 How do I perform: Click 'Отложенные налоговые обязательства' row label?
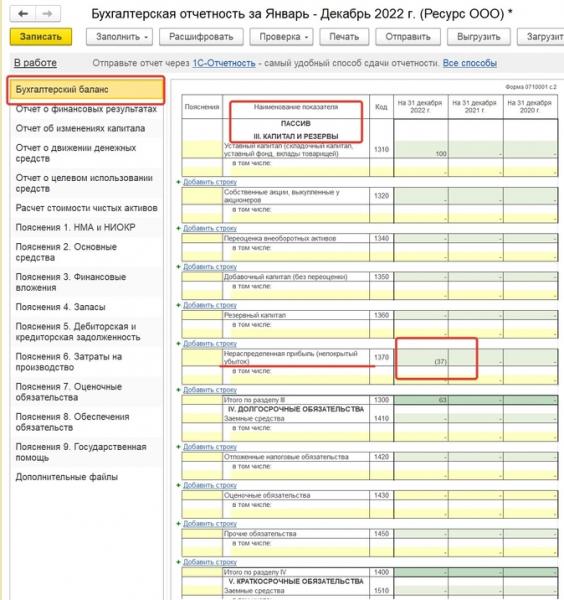(x=286, y=457)
